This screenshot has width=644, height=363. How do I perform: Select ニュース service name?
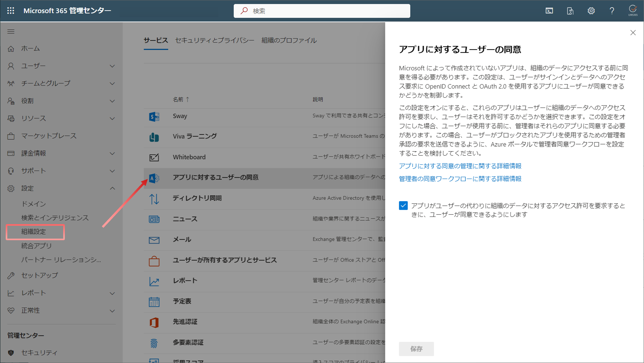(x=185, y=219)
